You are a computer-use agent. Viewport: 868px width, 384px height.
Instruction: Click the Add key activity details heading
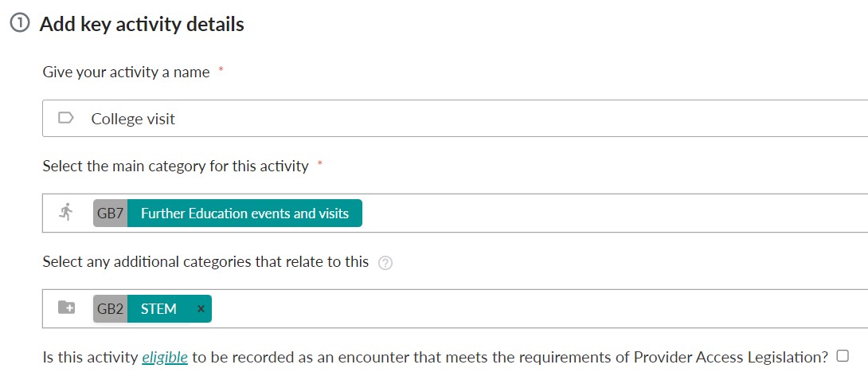pyautogui.click(x=142, y=25)
